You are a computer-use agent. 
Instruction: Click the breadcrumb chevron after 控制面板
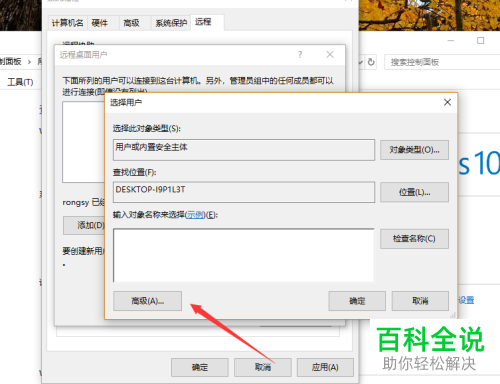(x=29, y=62)
